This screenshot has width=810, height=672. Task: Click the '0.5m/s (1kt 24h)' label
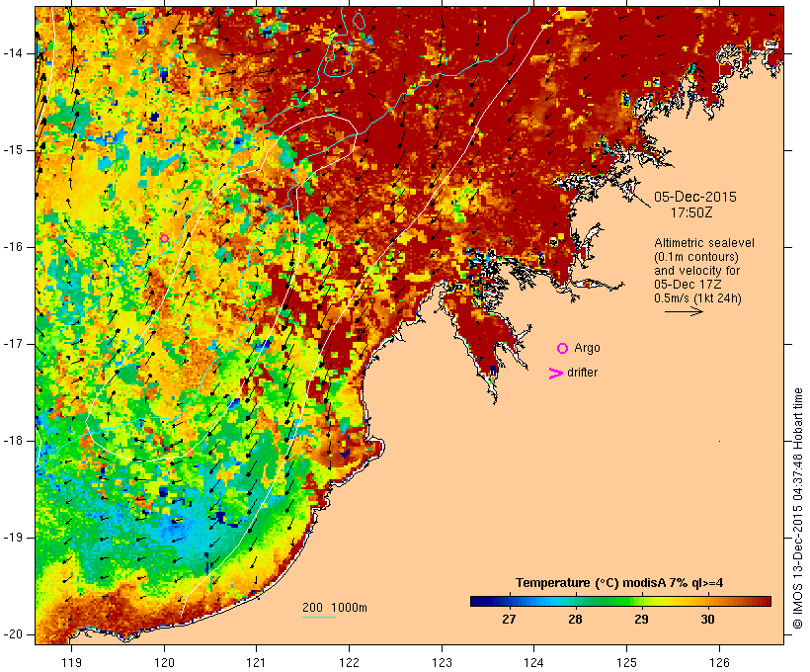[x=697, y=298]
